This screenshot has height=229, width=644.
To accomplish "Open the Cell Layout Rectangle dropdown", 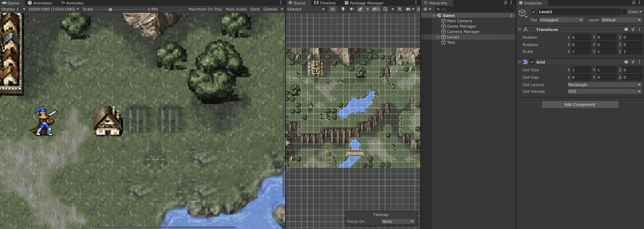I will pyautogui.click(x=604, y=85).
